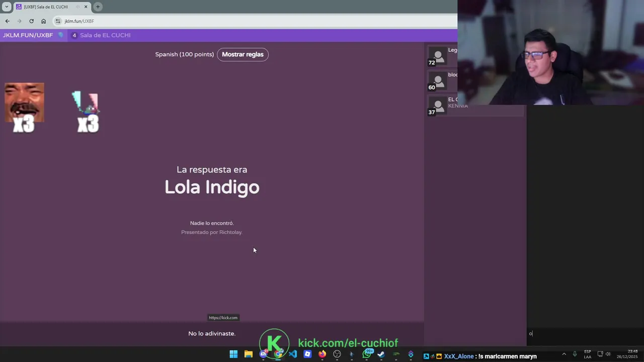Go to the browser home page
The image size is (644, 362).
coord(43,21)
